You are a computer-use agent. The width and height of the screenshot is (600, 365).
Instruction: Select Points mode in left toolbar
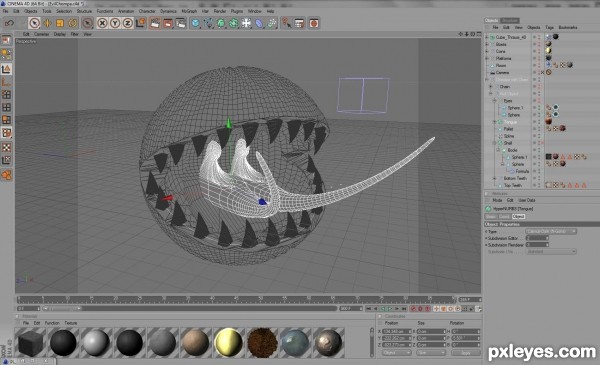click(6, 95)
